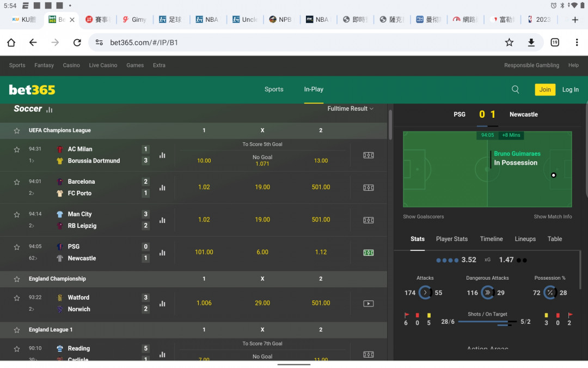Favourite the Reading vs Carlisle match
The width and height of the screenshot is (588, 368).
17,349
